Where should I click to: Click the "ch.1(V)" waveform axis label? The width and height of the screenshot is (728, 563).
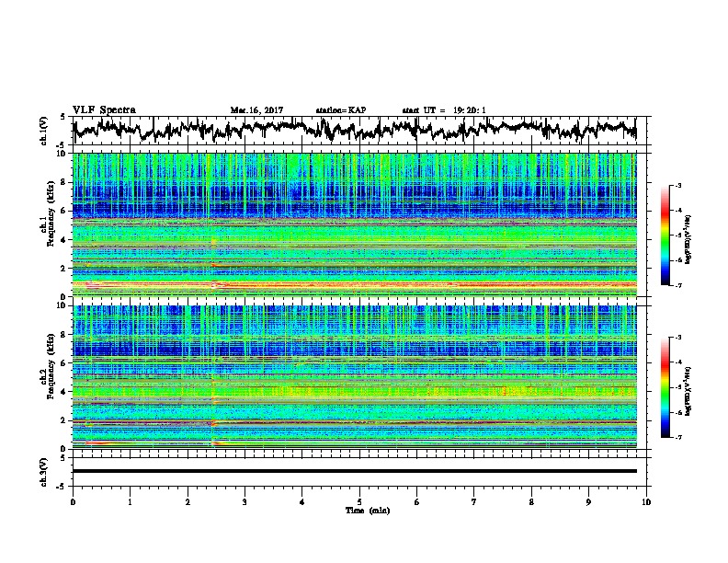tap(44, 131)
